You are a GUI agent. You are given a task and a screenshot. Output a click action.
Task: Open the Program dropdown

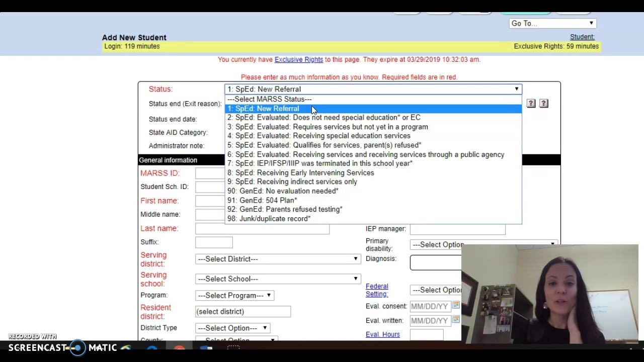tap(234, 295)
